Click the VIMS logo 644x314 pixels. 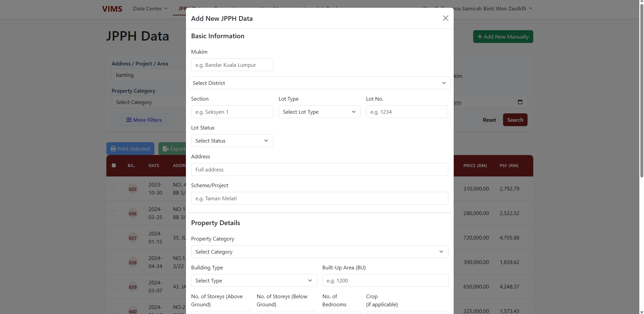point(112,9)
